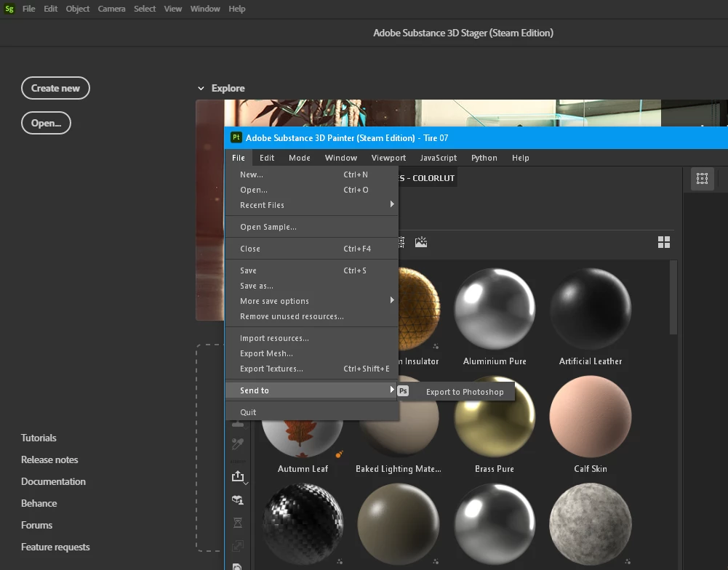The width and height of the screenshot is (728, 570).
Task: Choose New... in the File menu
Action: pos(311,174)
